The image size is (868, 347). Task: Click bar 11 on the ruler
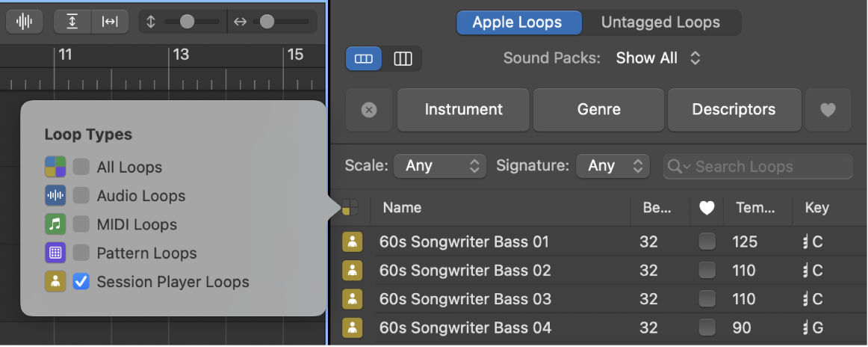(65, 55)
